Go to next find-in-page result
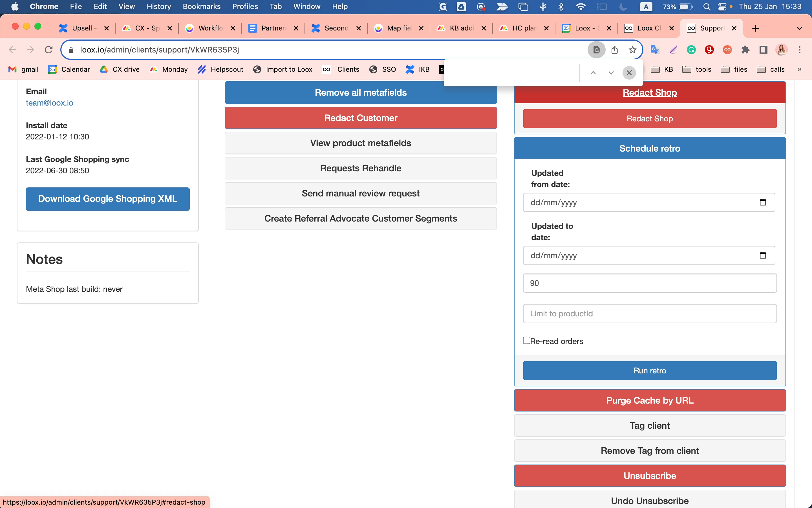This screenshot has width=812, height=508. tap(611, 73)
